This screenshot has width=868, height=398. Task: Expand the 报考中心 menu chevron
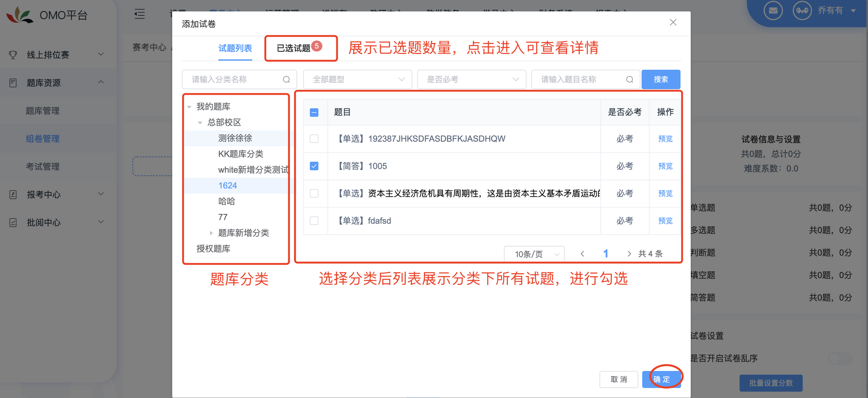coord(101,193)
